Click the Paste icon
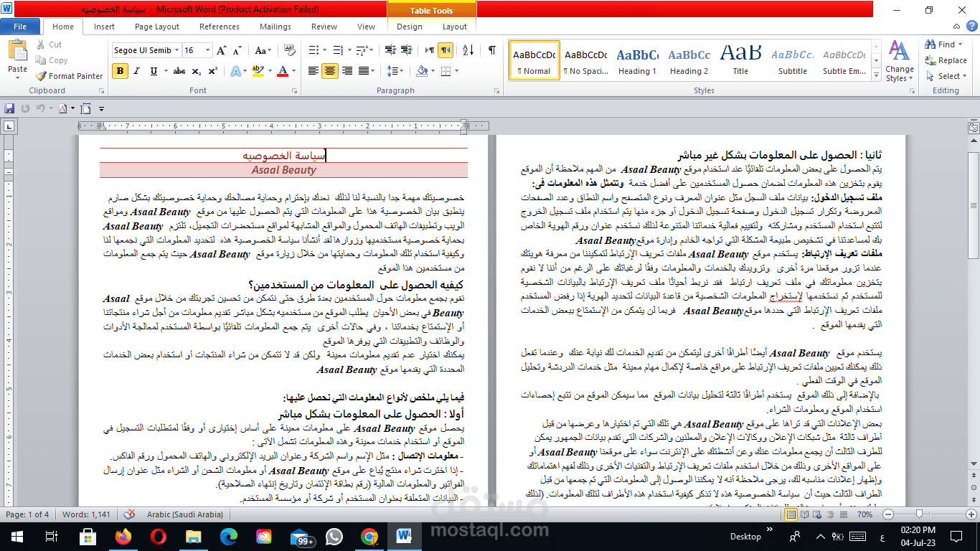The image size is (980, 551). click(17, 52)
